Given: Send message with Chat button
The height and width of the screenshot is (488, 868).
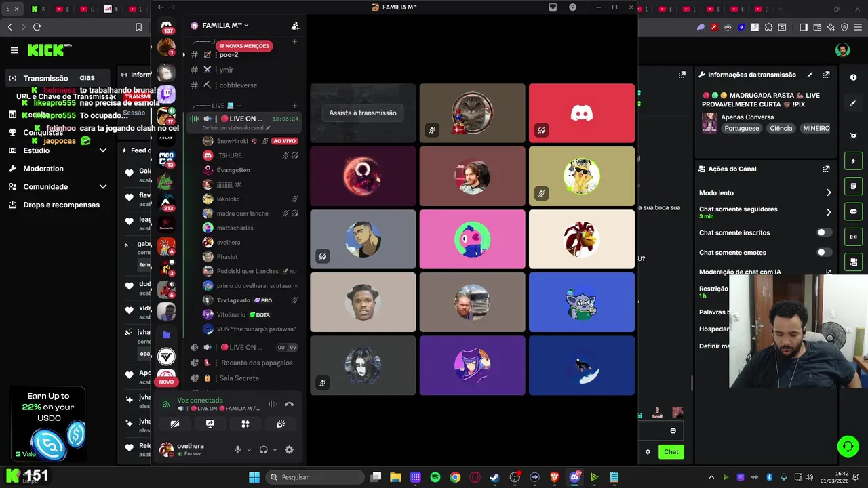Looking at the screenshot, I should [671, 452].
